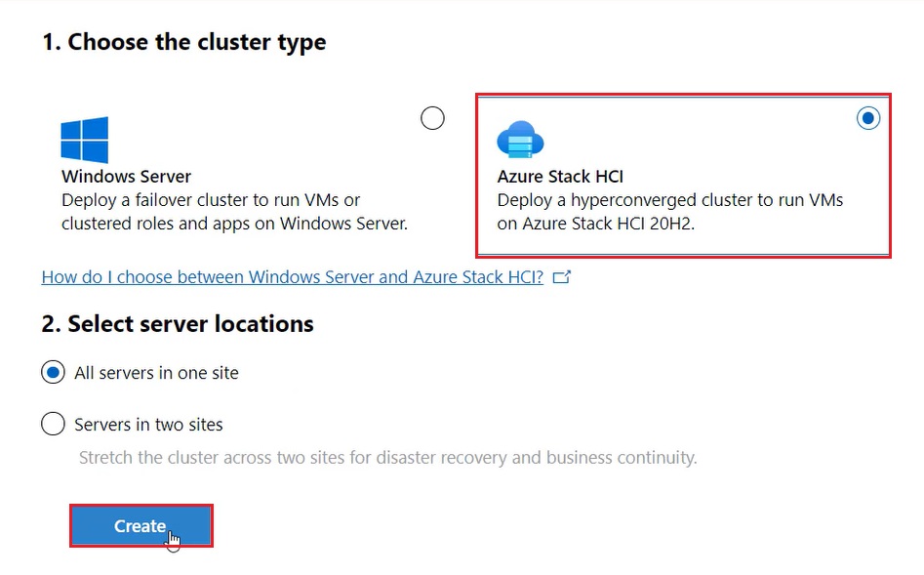Click the Create button
The width and height of the screenshot is (924, 575).
pos(141,524)
